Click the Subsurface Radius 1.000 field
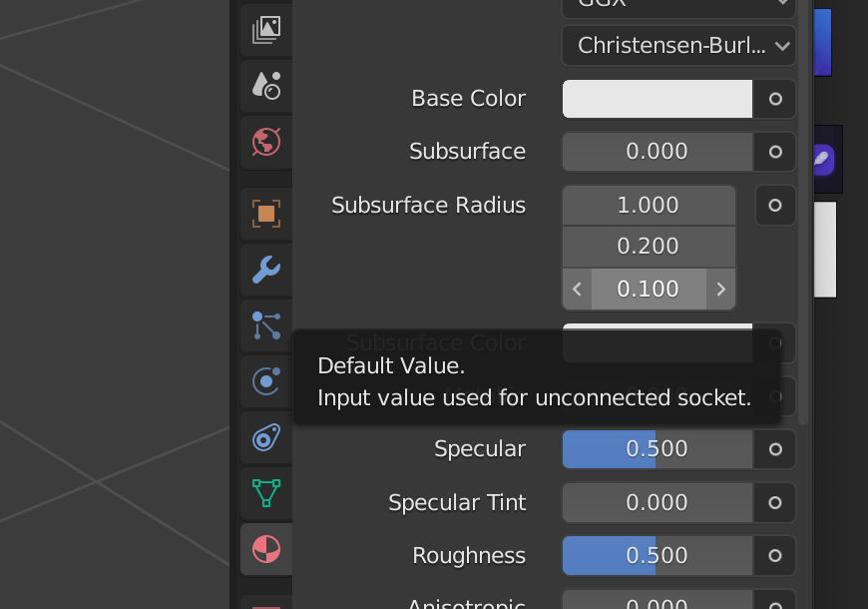 pyautogui.click(x=649, y=206)
